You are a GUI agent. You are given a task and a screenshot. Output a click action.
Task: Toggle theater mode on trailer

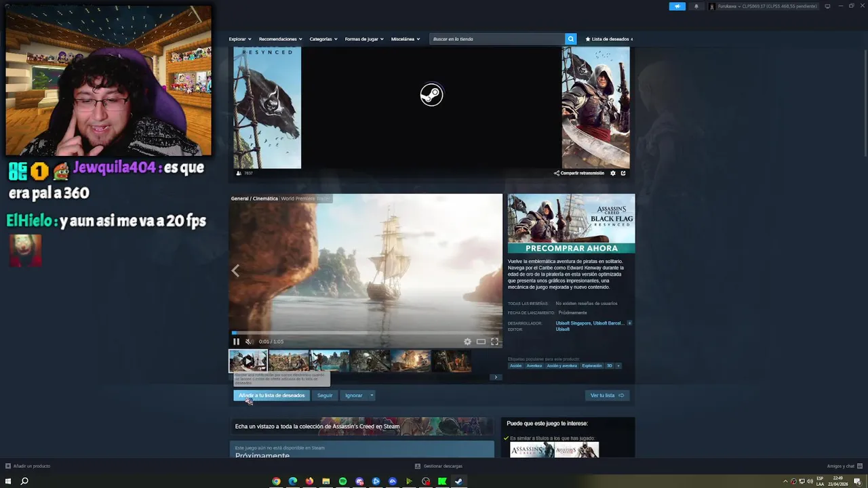tap(481, 342)
